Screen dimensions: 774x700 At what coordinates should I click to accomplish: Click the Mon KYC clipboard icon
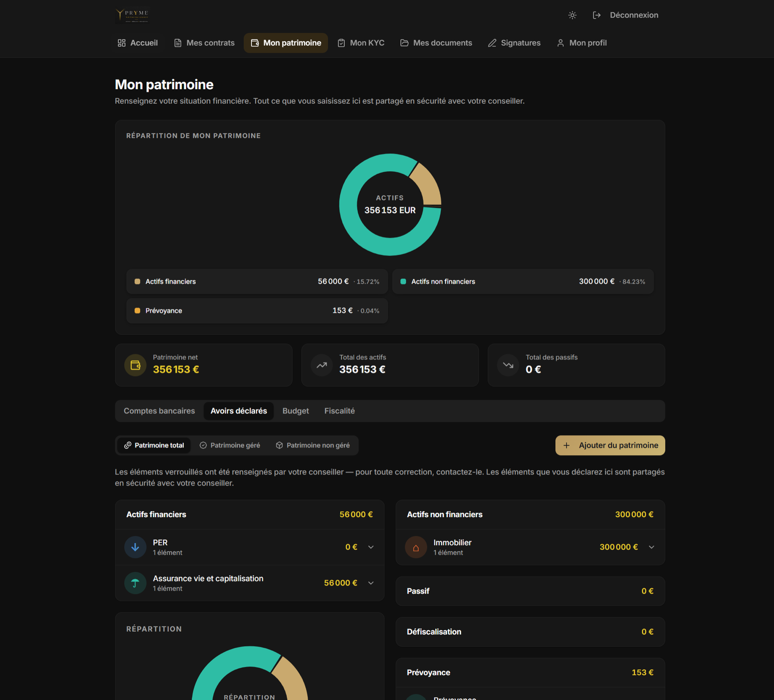tap(341, 43)
